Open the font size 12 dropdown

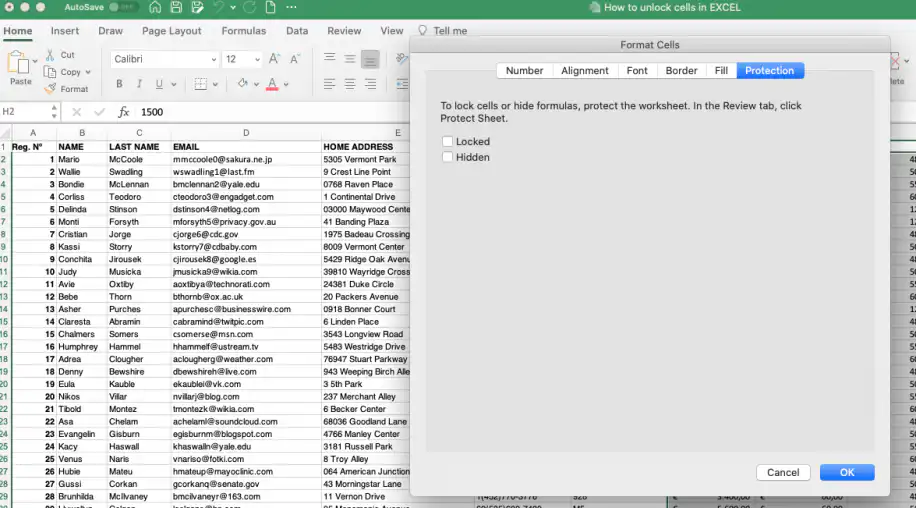[257, 60]
